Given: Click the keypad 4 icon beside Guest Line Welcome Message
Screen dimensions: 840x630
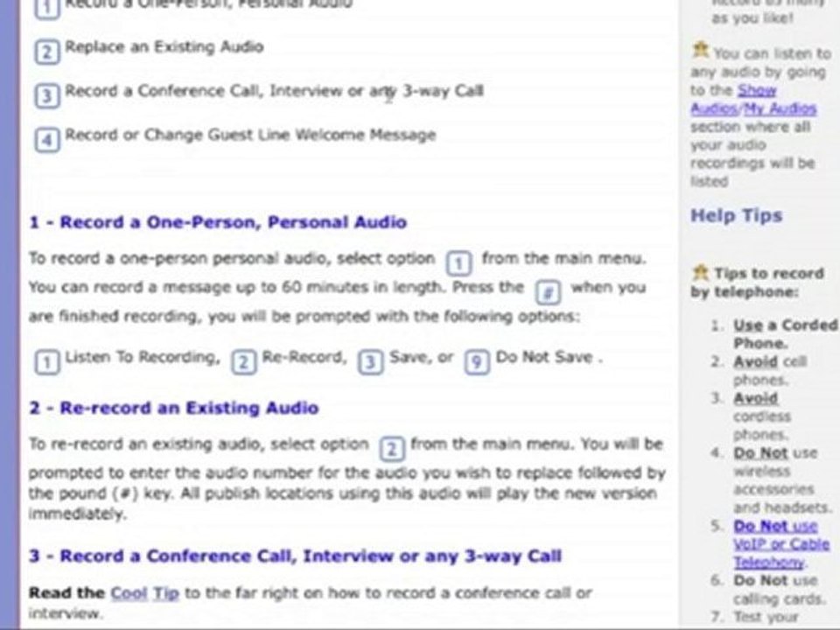Looking at the screenshot, I should 47,140.
